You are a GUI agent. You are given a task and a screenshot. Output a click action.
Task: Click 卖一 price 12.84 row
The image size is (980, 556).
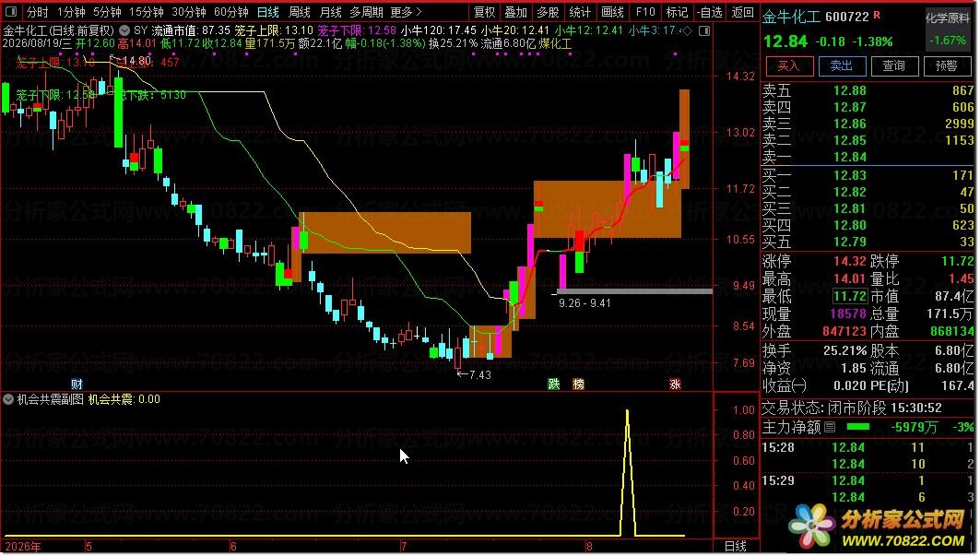click(868, 157)
